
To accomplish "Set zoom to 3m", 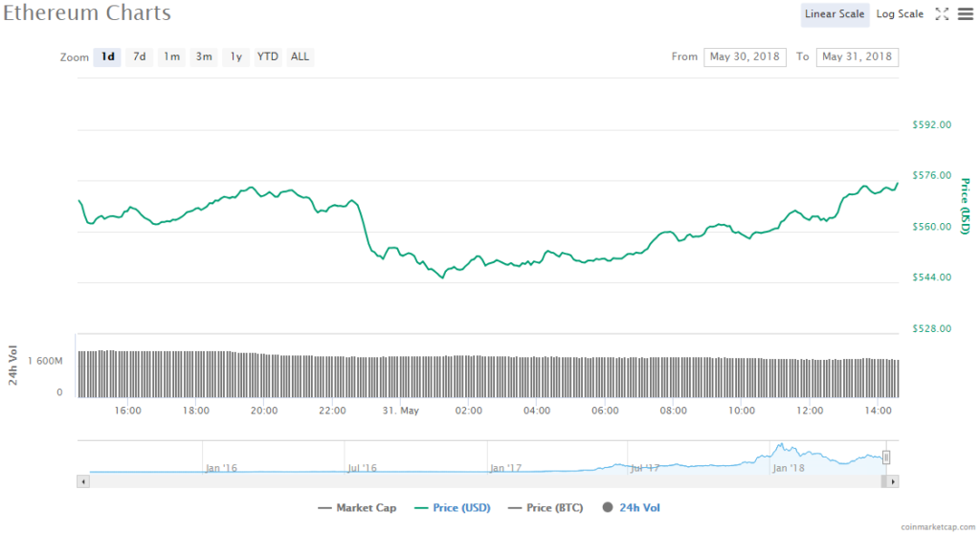I will tap(204, 56).
